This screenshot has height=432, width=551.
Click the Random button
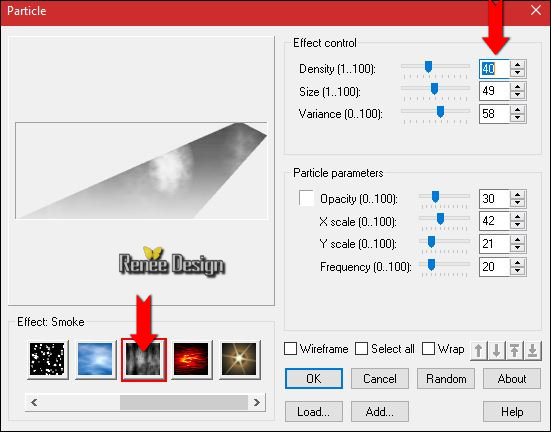click(446, 379)
